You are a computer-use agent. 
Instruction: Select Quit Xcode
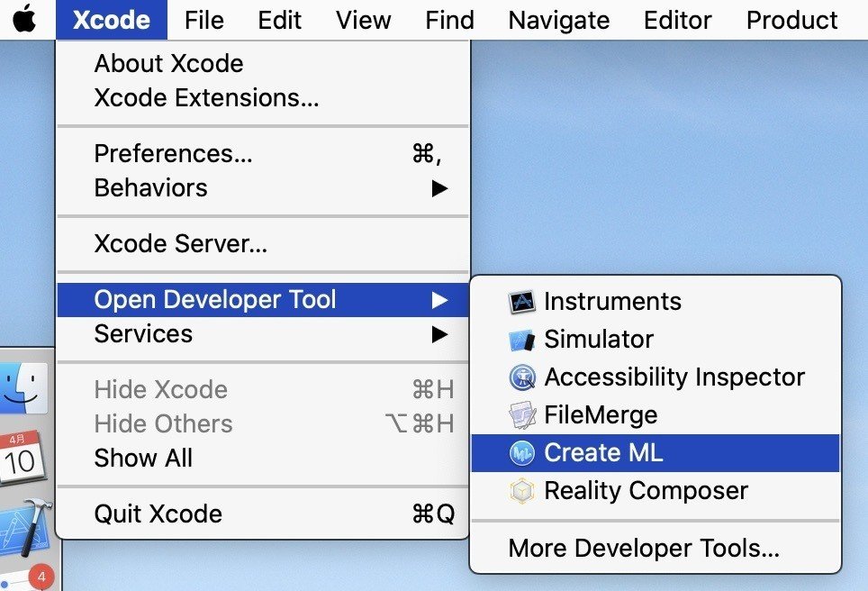pos(158,514)
